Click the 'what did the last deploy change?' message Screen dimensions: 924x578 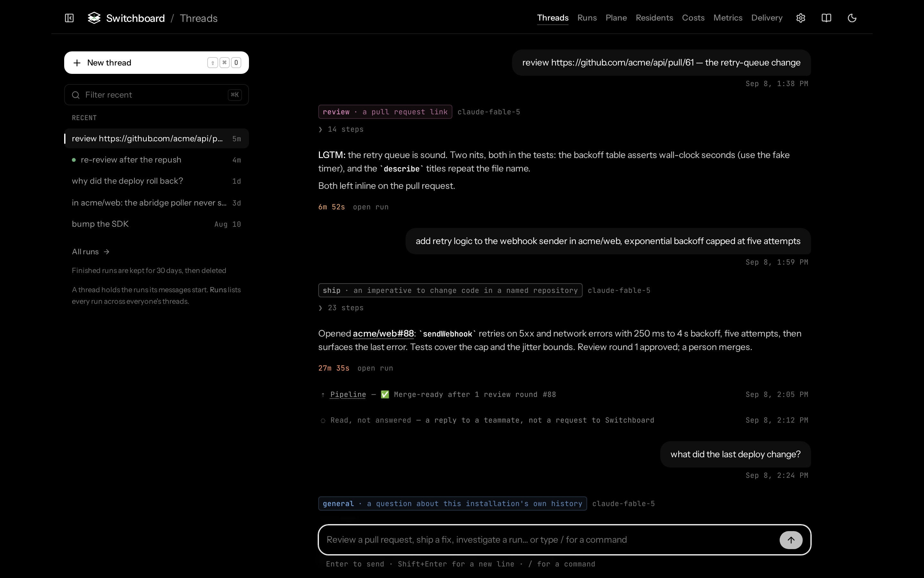point(735,454)
